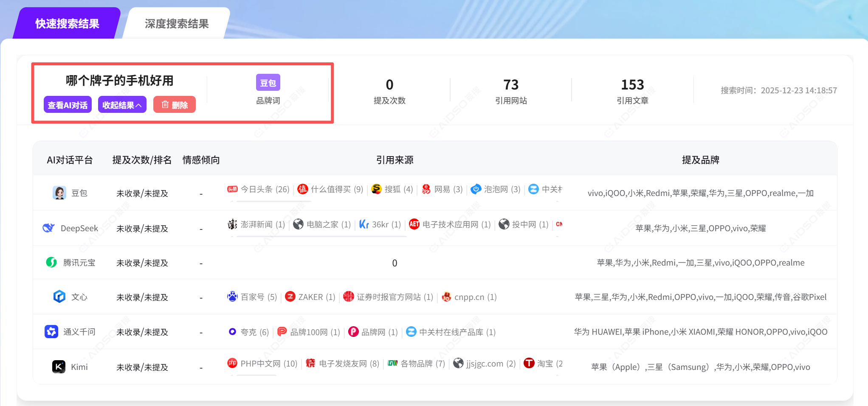The height and width of the screenshot is (406, 868).
Task: Click the Kimi black logo icon
Action: click(59, 367)
